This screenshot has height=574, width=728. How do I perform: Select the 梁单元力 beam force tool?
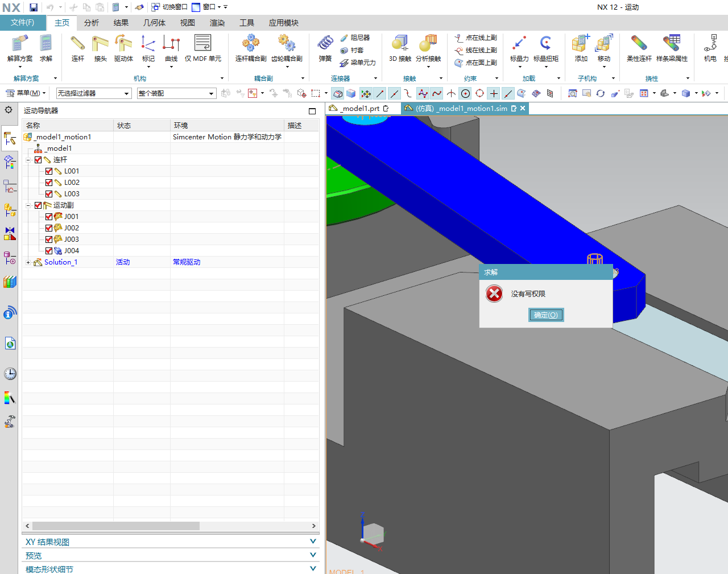358,63
